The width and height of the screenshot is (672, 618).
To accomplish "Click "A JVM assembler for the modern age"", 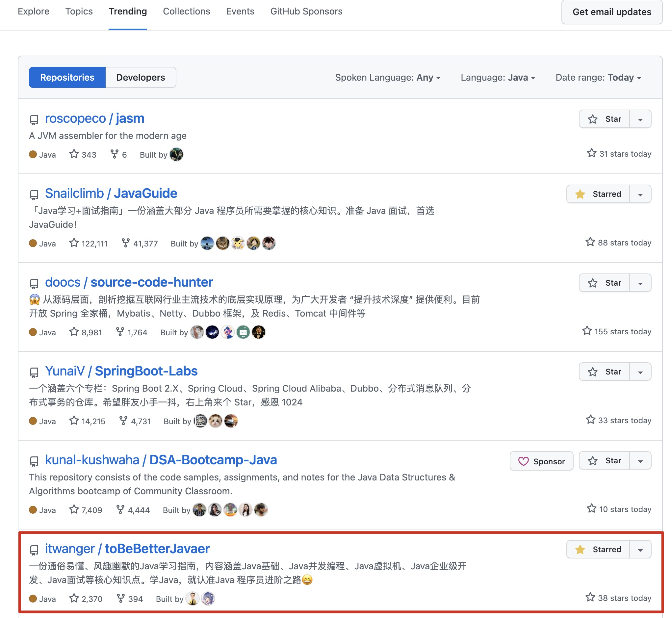I will 108,136.
